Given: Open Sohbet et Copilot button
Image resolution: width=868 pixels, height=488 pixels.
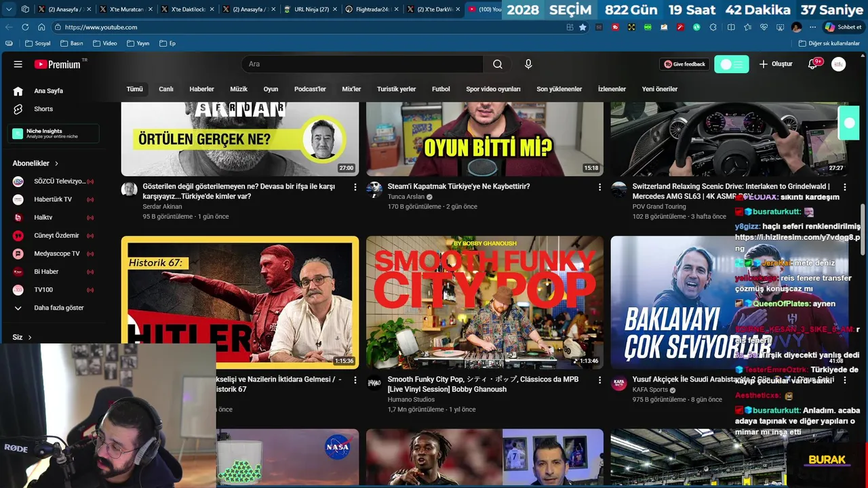Looking at the screenshot, I should [x=843, y=27].
